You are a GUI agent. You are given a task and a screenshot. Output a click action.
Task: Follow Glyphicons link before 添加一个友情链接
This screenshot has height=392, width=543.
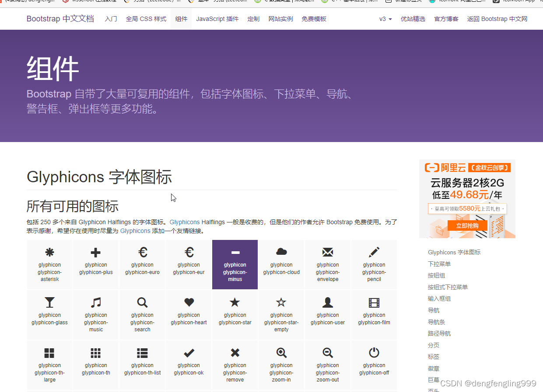click(135, 231)
